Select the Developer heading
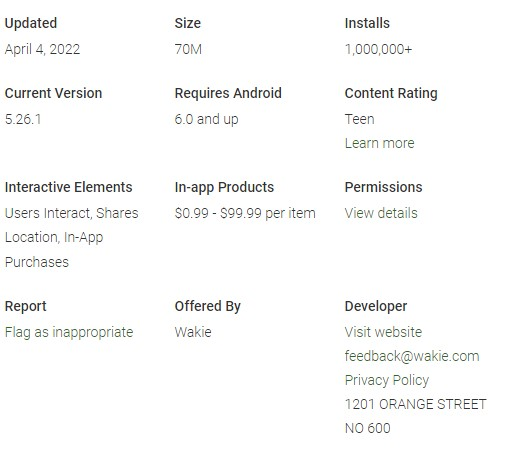This screenshot has height=459, width=513. click(x=376, y=306)
